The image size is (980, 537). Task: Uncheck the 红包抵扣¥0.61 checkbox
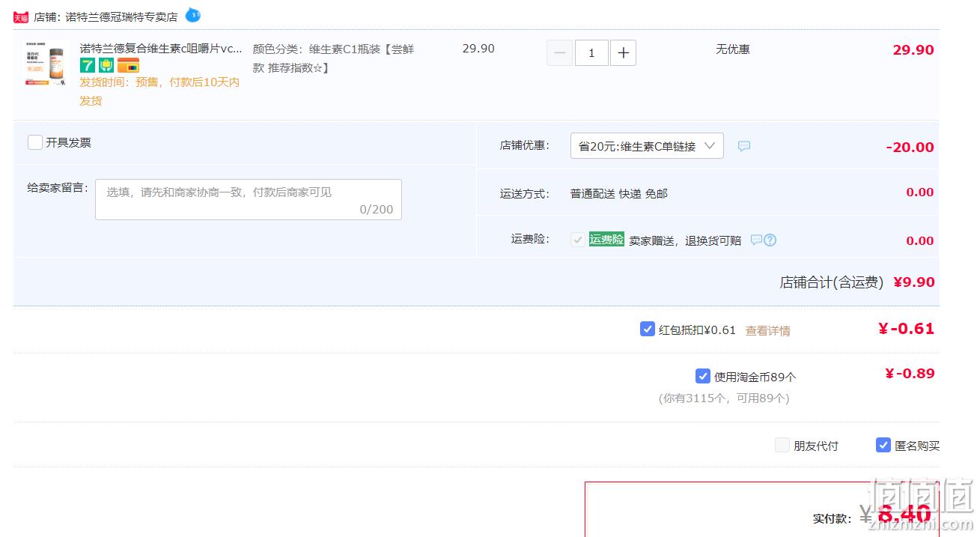coord(648,329)
